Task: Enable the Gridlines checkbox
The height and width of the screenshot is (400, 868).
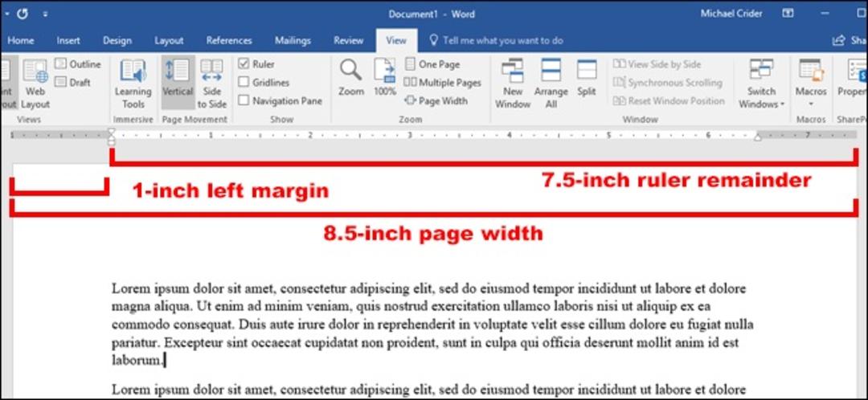Action: (244, 83)
